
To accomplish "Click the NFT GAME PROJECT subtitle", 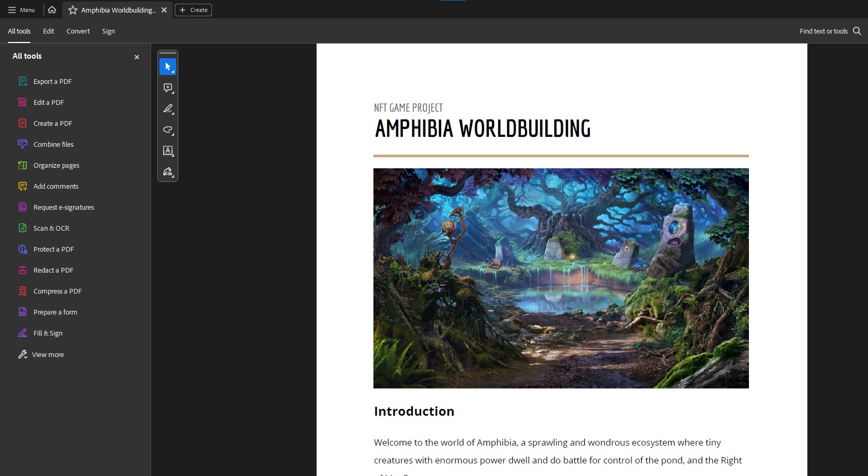I will (408, 108).
